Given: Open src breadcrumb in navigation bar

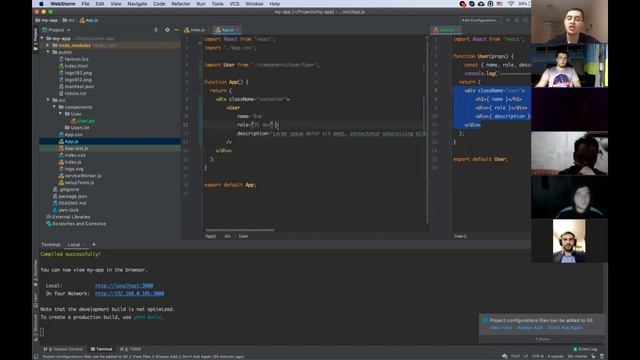Looking at the screenshot, I should coord(69,20).
